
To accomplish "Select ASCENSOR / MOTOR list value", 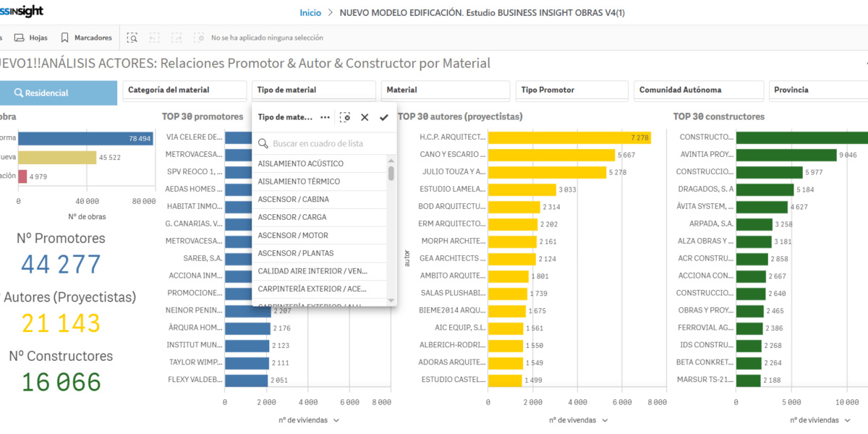I will [x=293, y=235].
